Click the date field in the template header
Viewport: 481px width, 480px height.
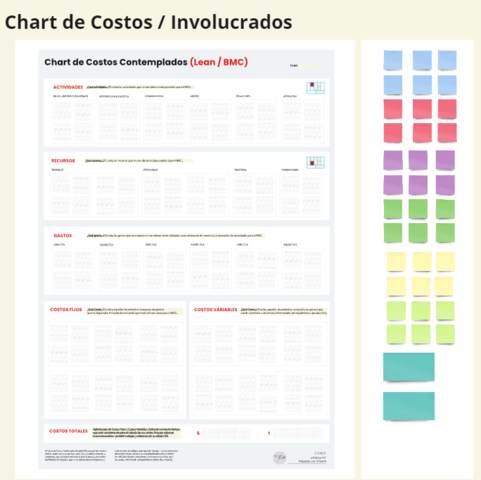[x=308, y=65]
